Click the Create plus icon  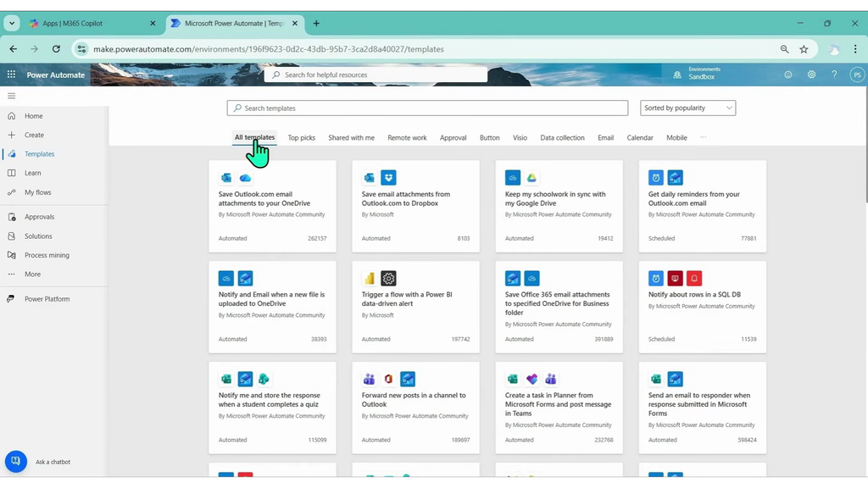coord(12,135)
